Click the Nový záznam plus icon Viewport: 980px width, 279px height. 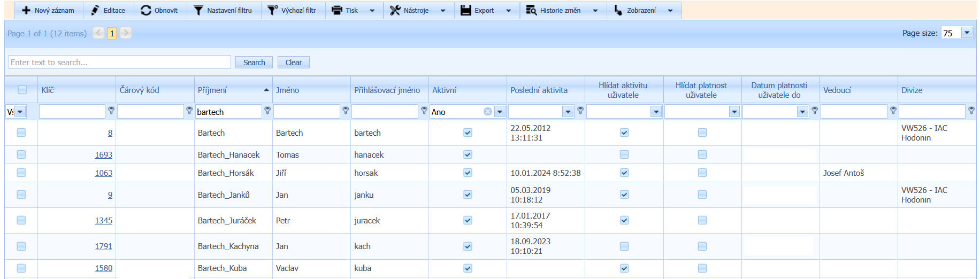point(26,10)
